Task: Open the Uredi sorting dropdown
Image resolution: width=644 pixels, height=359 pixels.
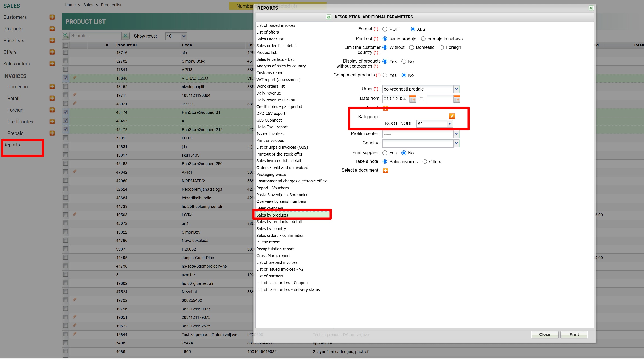Action: (x=456, y=89)
